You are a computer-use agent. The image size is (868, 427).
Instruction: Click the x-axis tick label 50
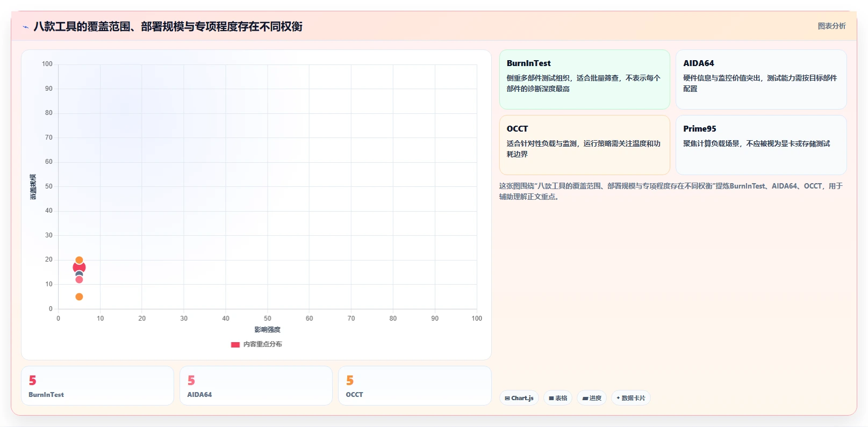267,319
